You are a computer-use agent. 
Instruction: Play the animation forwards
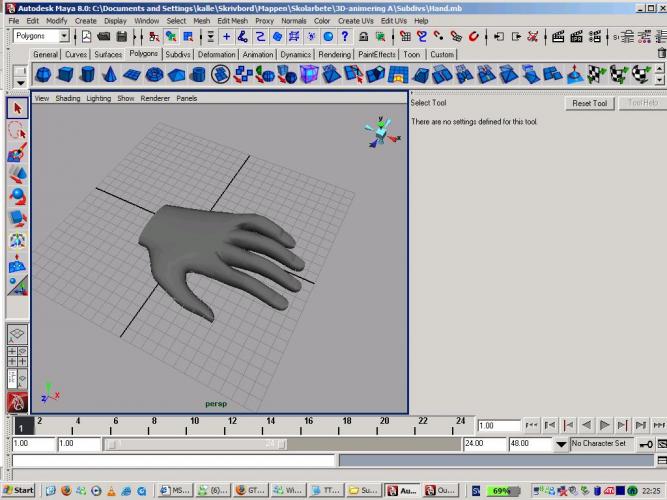pos(604,425)
